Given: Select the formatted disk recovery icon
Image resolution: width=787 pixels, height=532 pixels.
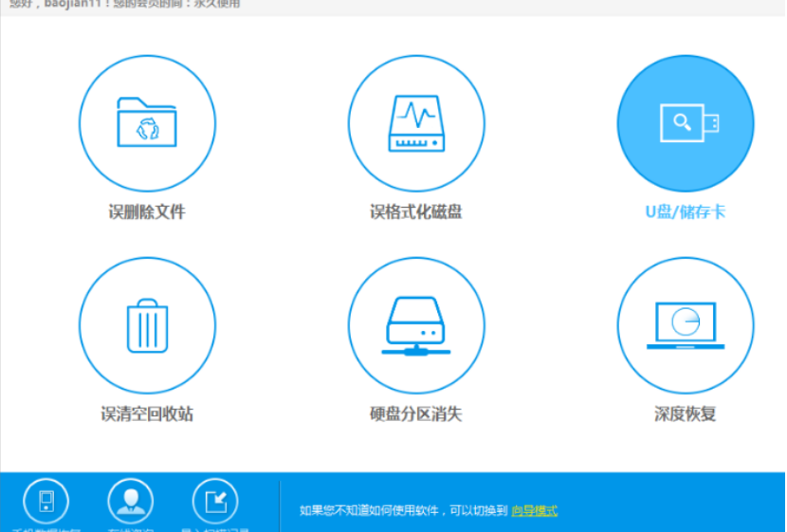Looking at the screenshot, I should 416,123.
